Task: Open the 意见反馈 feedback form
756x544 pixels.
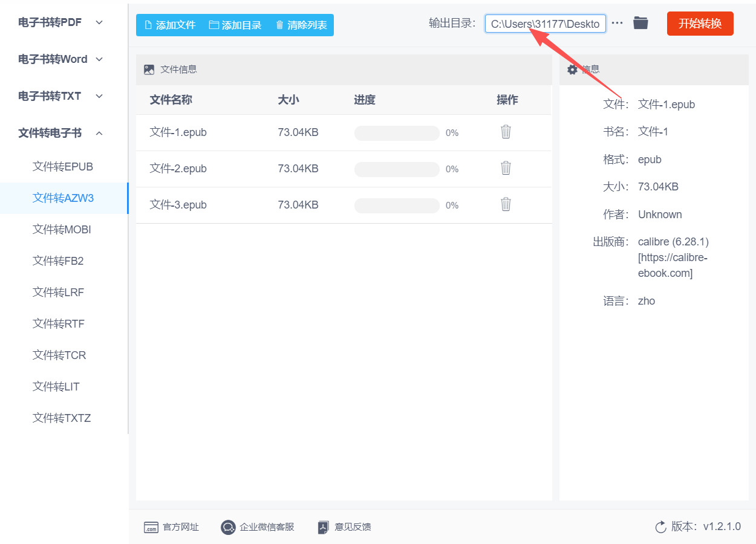Action: click(x=345, y=527)
